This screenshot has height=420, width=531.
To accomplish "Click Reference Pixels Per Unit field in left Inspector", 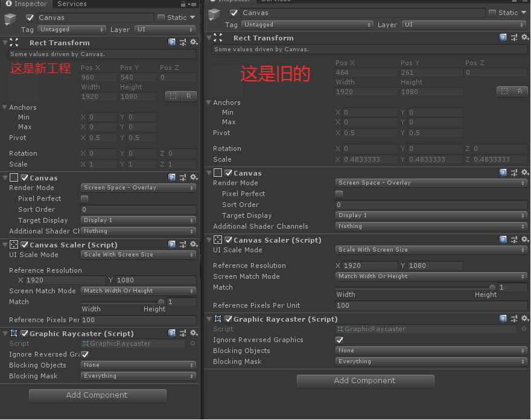I will pyautogui.click(x=139, y=320).
